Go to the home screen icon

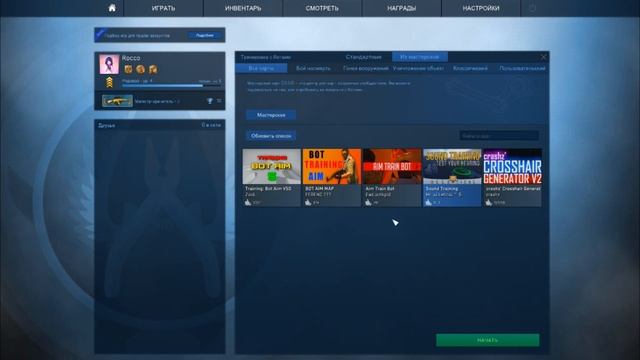112,8
